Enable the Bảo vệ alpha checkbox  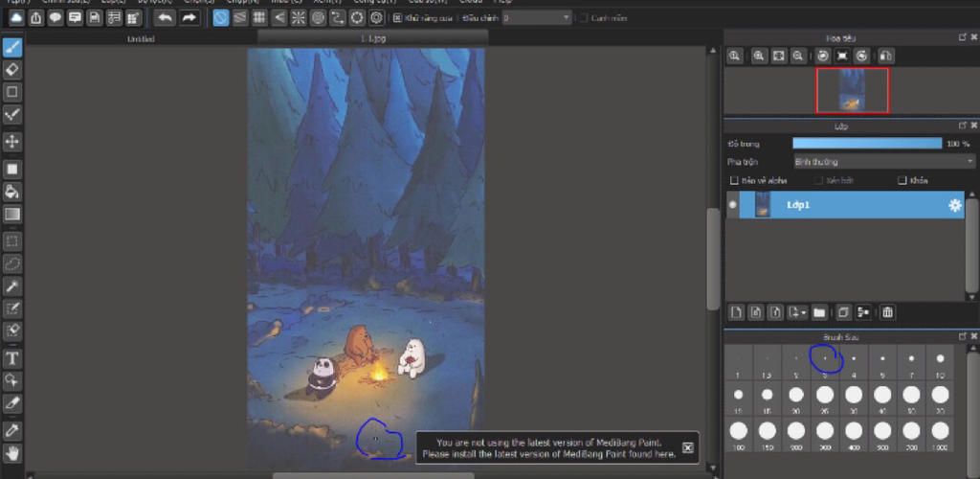tap(735, 181)
